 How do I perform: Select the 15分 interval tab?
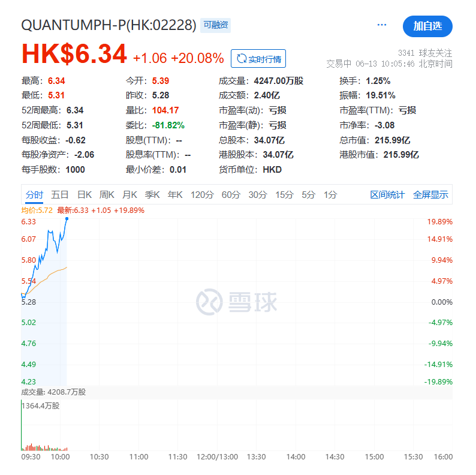pos(284,195)
